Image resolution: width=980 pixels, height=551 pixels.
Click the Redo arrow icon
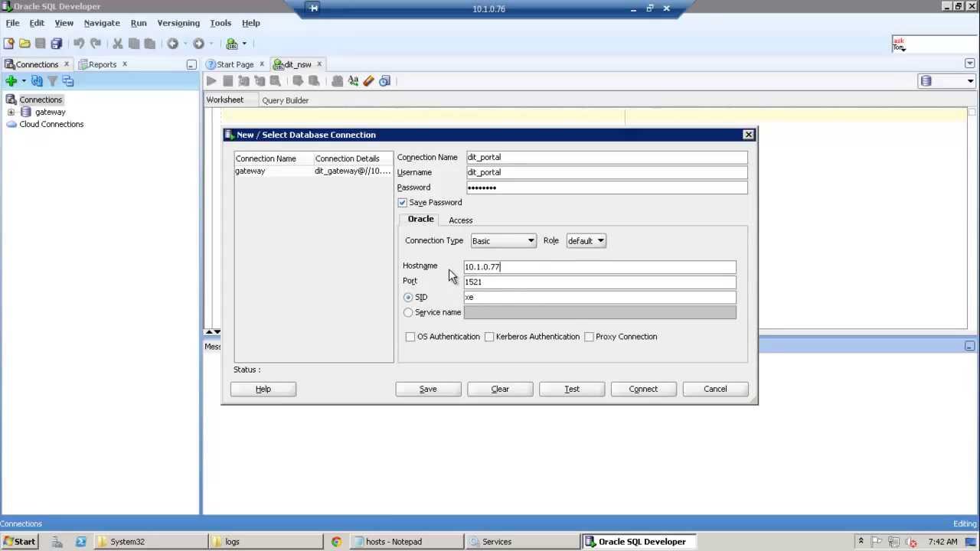tap(95, 44)
